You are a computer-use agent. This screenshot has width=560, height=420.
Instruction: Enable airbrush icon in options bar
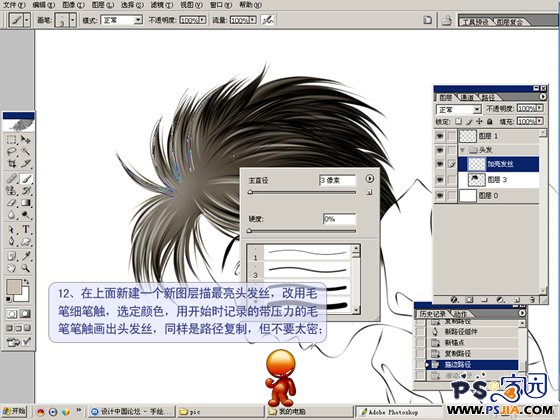267,20
